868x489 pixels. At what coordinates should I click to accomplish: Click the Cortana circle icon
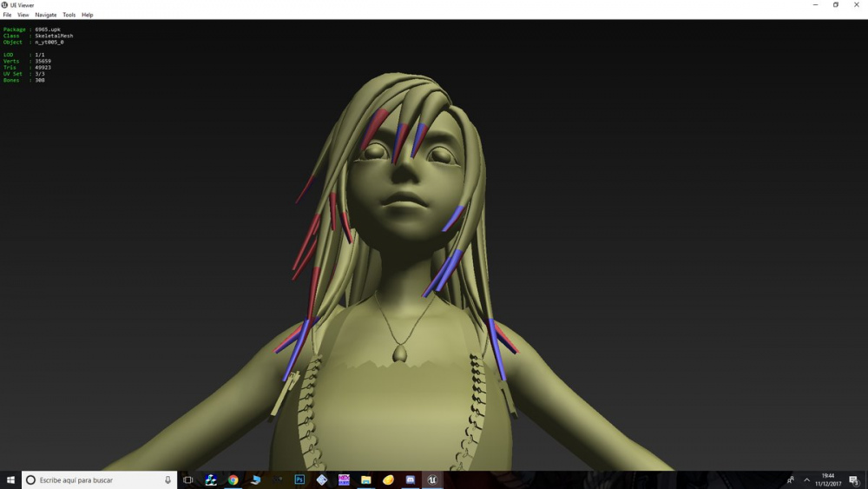click(31, 480)
